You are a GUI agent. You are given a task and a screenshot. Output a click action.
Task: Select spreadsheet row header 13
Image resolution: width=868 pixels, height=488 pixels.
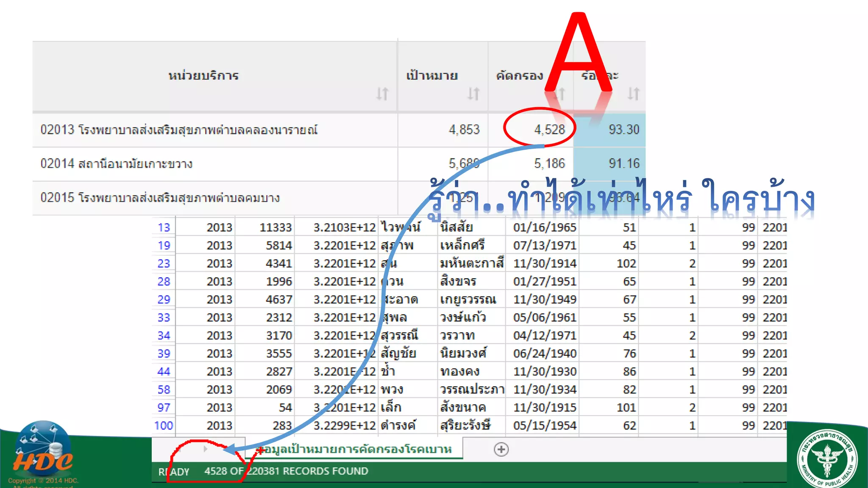coord(164,227)
